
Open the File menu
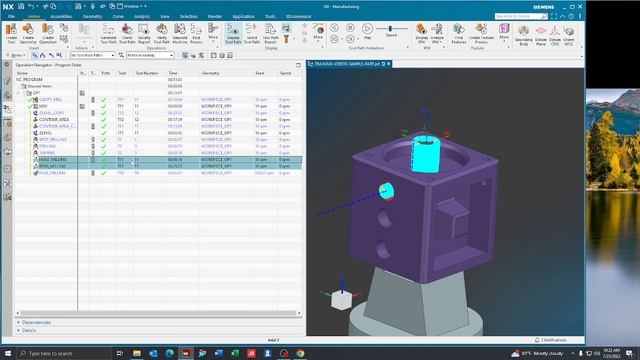coord(11,16)
